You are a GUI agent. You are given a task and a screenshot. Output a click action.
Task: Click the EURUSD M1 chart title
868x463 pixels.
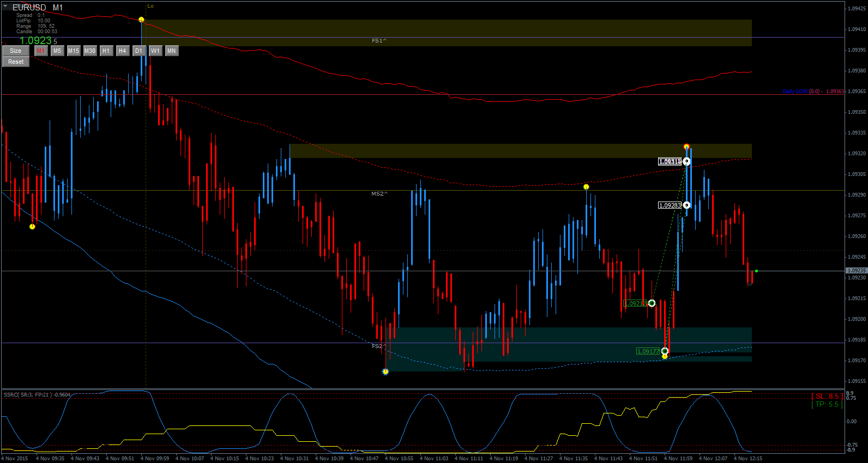coord(38,7)
